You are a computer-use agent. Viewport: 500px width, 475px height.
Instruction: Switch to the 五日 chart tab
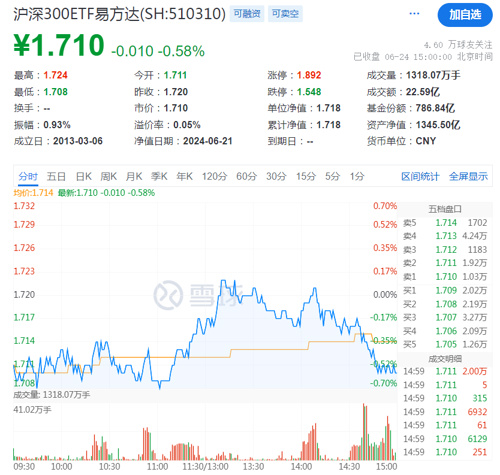(56, 176)
